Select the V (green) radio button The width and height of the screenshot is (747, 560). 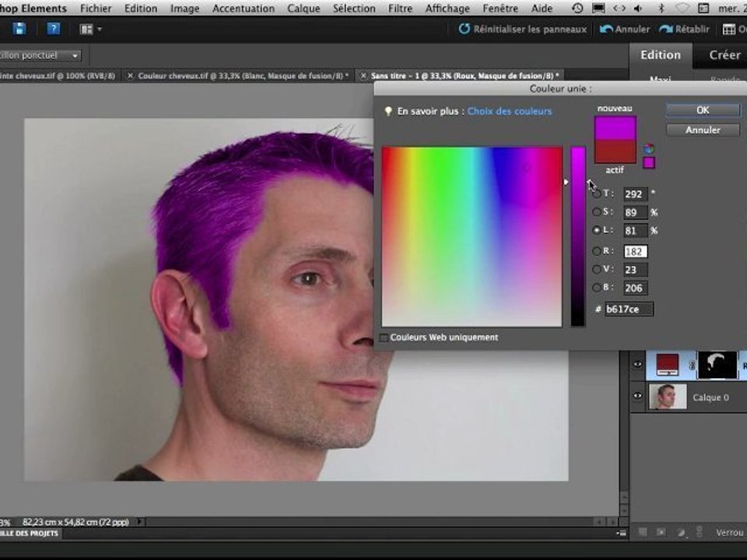pos(597,270)
